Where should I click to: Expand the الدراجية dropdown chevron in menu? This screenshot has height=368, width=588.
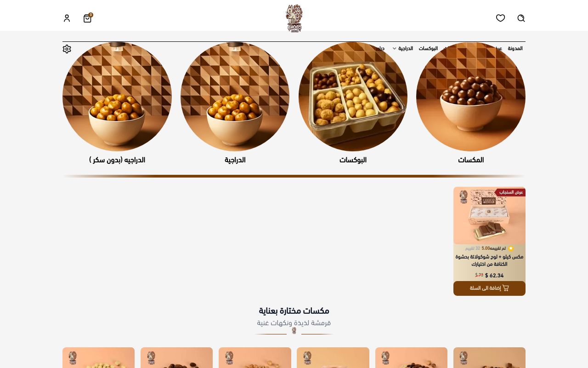tap(394, 48)
